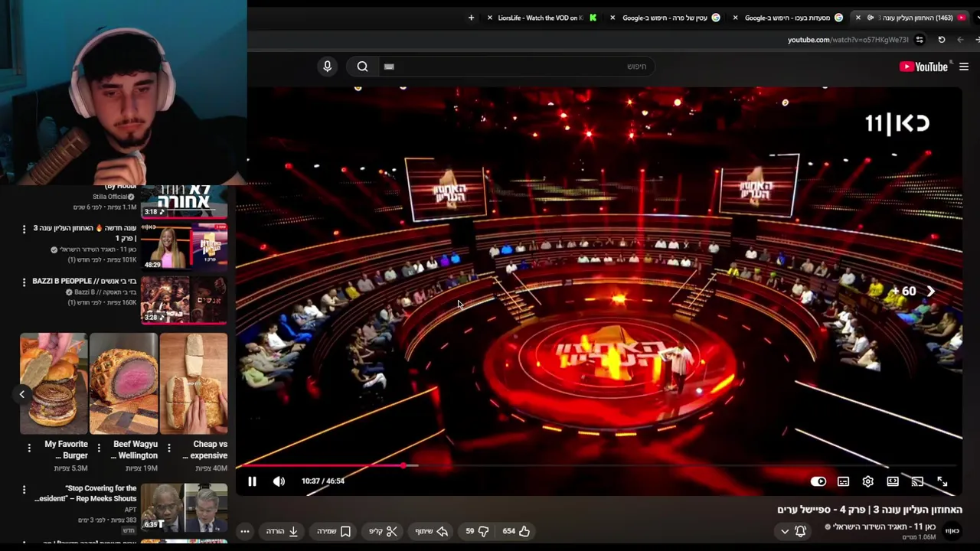This screenshot has height=551, width=980.
Task: Open site information icon in address bar
Action: [920, 40]
